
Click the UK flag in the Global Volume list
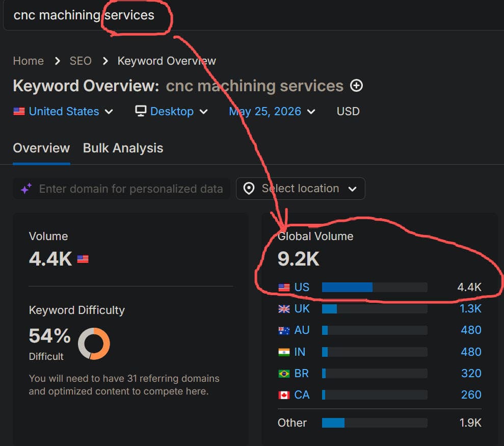(x=284, y=309)
